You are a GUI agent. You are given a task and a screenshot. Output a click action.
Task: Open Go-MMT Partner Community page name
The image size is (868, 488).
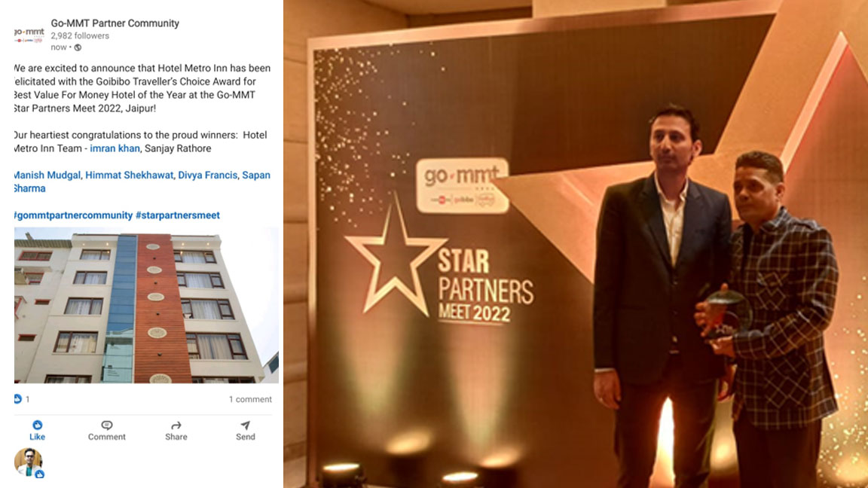pos(115,23)
